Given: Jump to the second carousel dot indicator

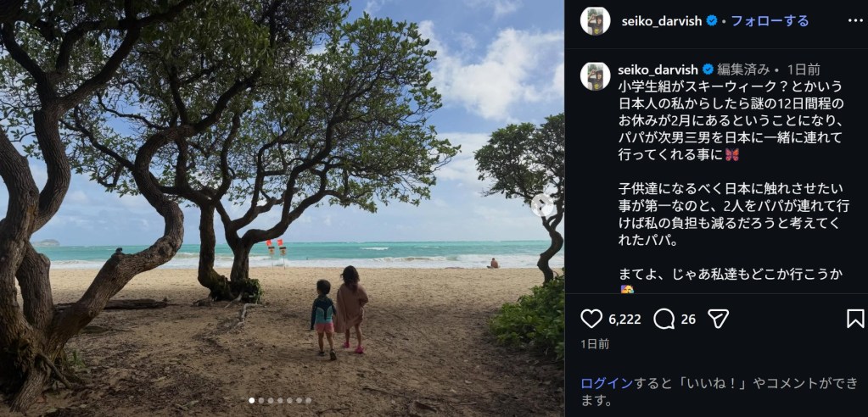Looking at the screenshot, I should (261, 400).
